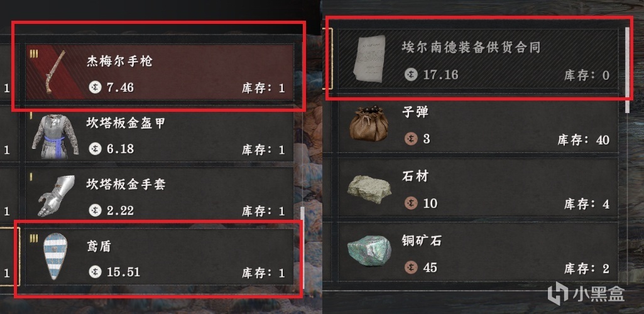
Task: Click the copper coin beside price 45
Action: pyautogui.click(x=410, y=268)
